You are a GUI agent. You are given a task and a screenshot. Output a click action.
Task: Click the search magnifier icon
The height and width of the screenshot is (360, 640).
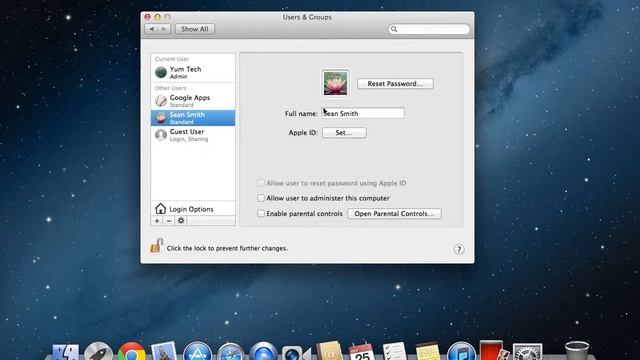pyautogui.click(x=394, y=29)
